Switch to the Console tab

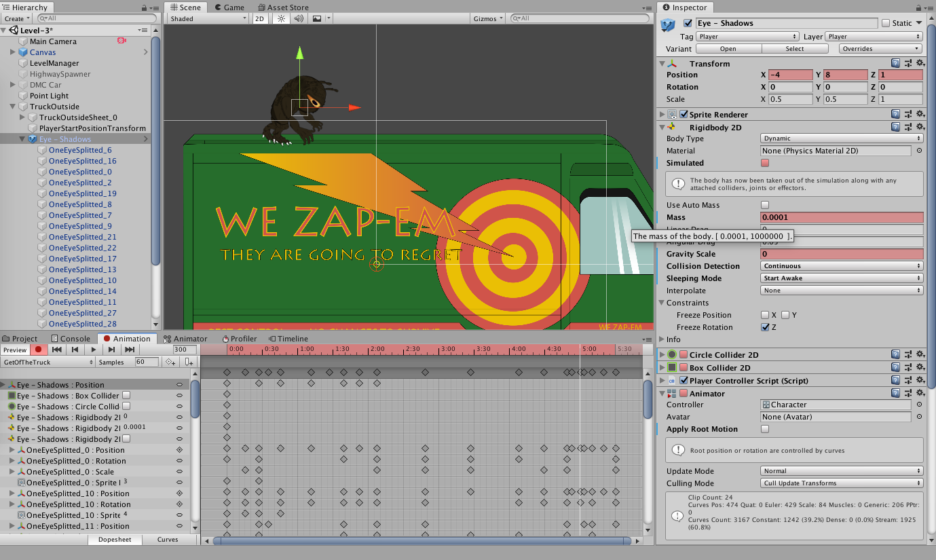[x=70, y=339]
